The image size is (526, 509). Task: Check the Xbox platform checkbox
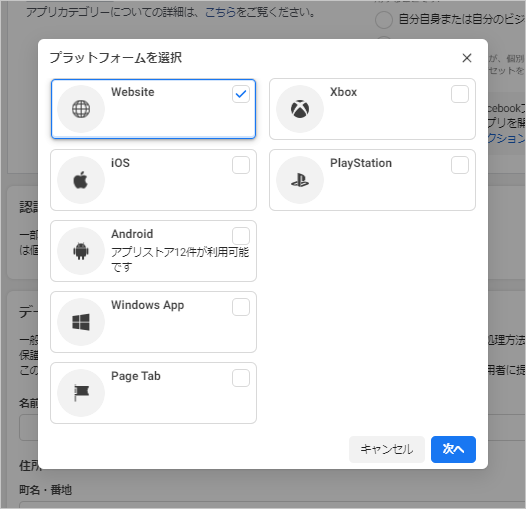click(x=460, y=94)
